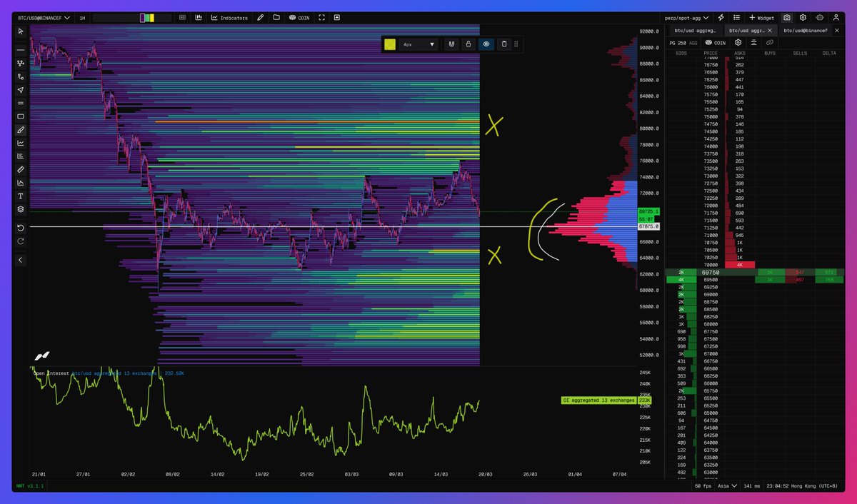The height and width of the screenshot is (504, 857).
Task: Toggle the AGG aggregation option
Action: (693, 43)
